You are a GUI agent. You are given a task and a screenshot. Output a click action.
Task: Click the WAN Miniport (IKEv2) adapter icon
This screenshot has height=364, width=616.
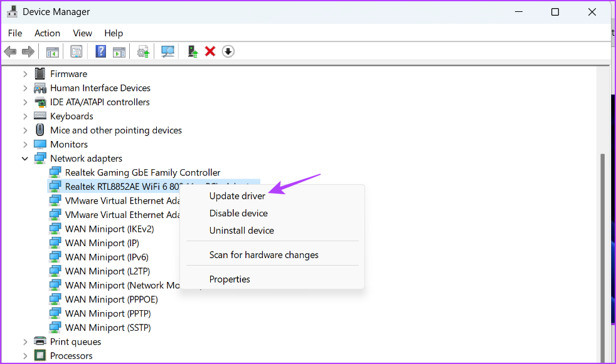click(55, 229)
